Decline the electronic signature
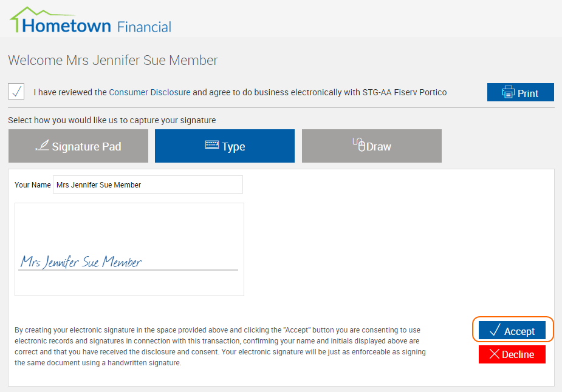Screen dimensions: 562x392 pos(512,354)
